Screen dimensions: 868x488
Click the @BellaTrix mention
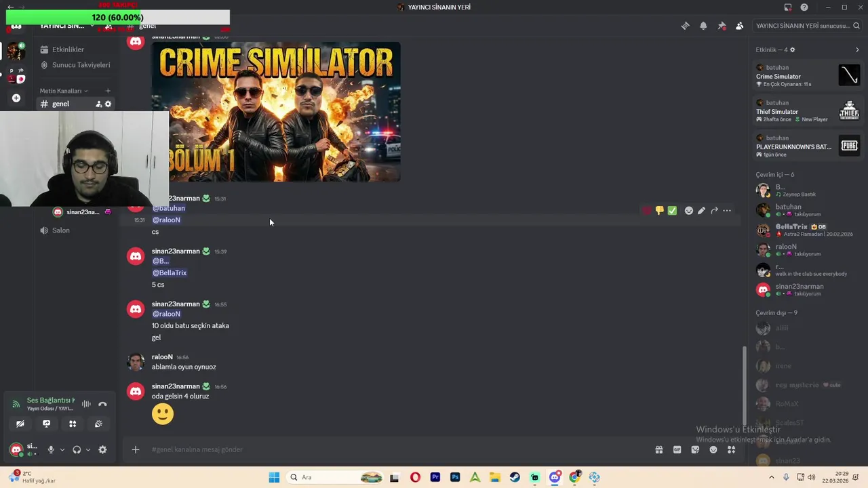click(170, 272)
